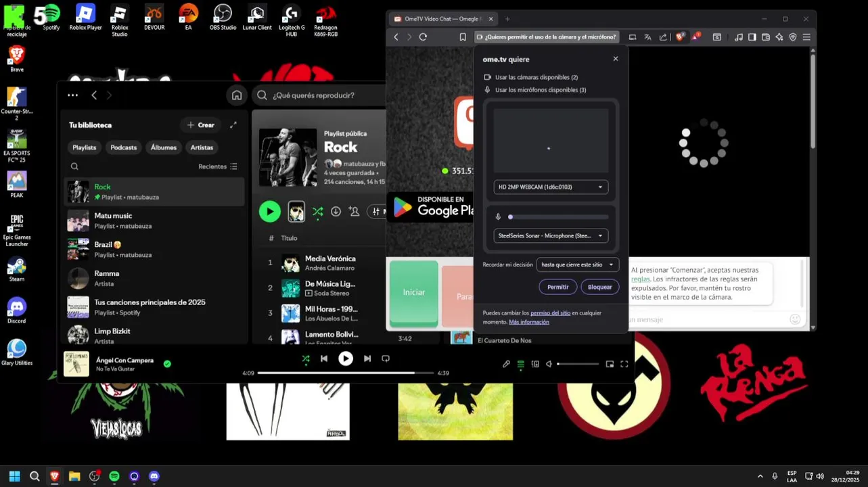Skip to previous track in Spotify
Screen dimensions: 868x487
pyautogui.click(x=324, y=358)
